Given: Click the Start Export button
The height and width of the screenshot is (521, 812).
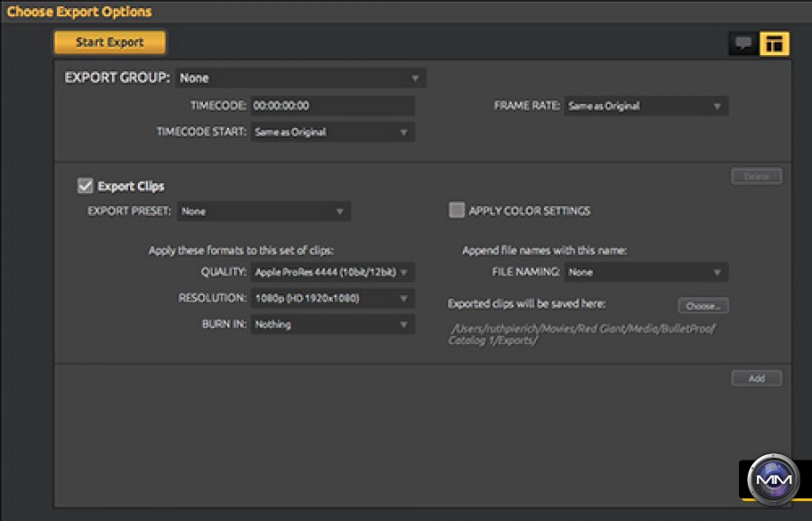Looking at the screenshot, I should tap(109, 42).
